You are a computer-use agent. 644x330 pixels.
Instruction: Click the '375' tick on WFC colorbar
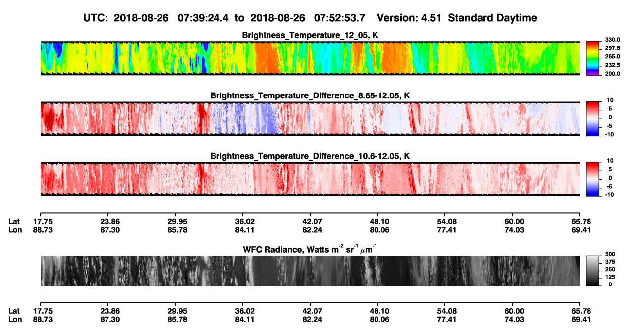(609, 262)
